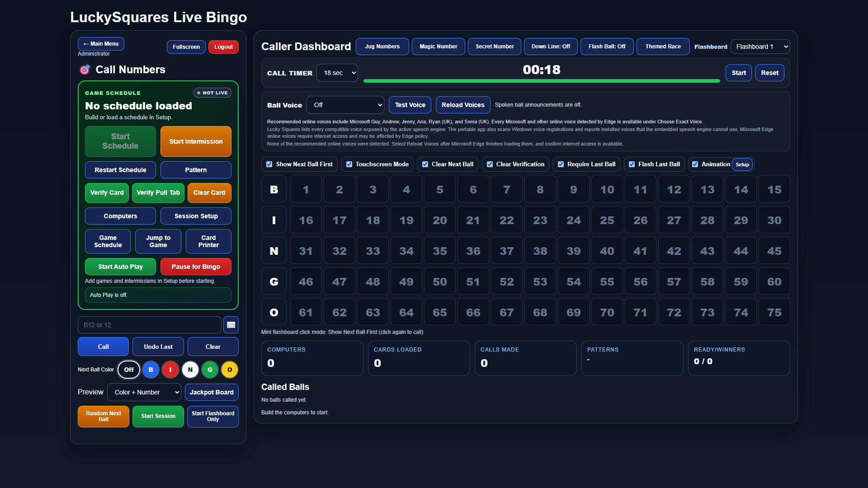Click the target icon beside Call Numbers
The height and width of the screenshot is (488, 868).
(x=85, y=70)
